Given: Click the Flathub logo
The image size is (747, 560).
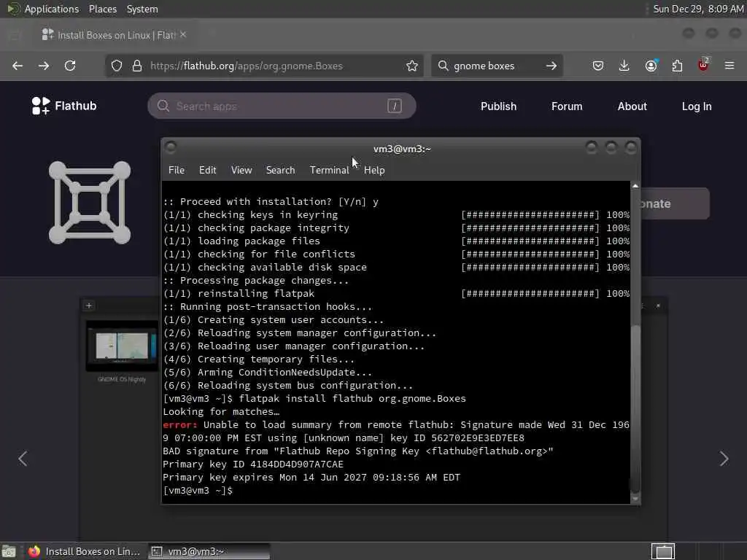Looking at the screenshot, I should [x=64, y=106].
